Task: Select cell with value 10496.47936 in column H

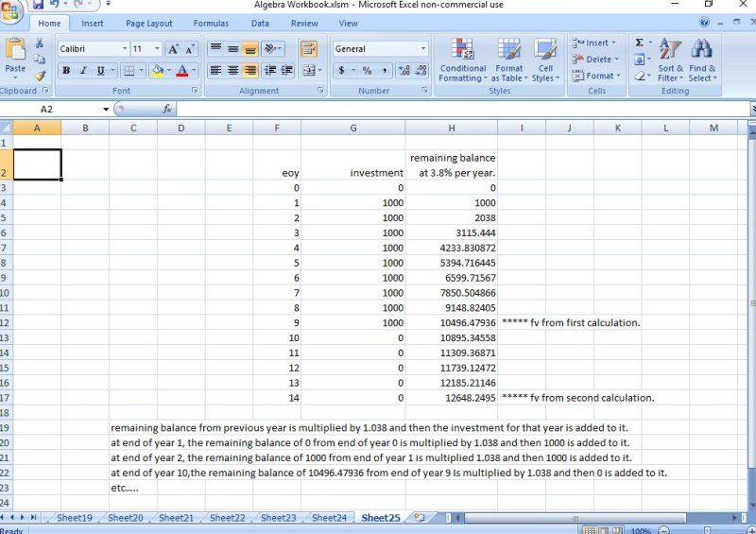Action: [452, 322]
